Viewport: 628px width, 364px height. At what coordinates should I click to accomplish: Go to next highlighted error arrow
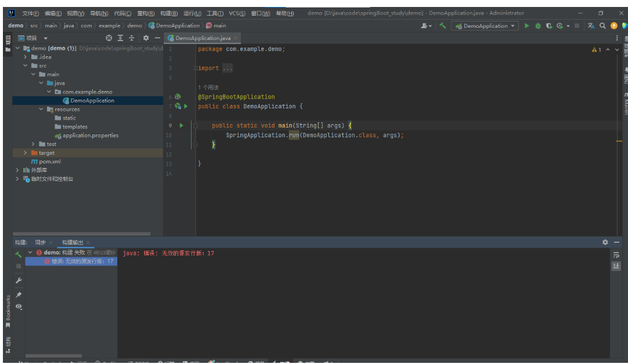617,50
